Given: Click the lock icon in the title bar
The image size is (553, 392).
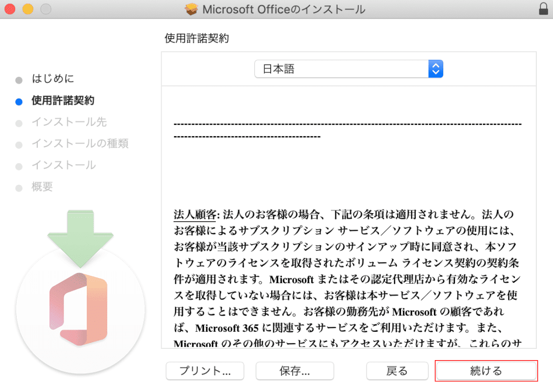Looking at the screenshot, I should click(x=543, y=9).
